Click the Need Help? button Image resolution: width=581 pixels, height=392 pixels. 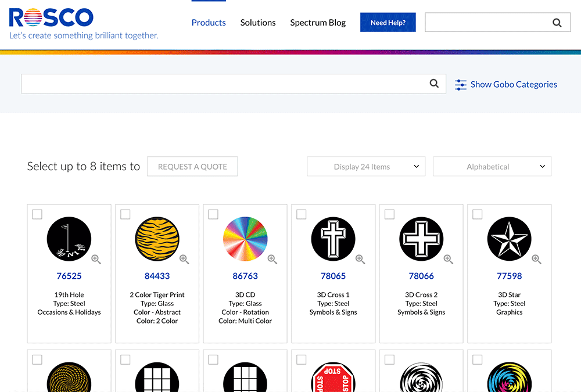pos(388,23)
